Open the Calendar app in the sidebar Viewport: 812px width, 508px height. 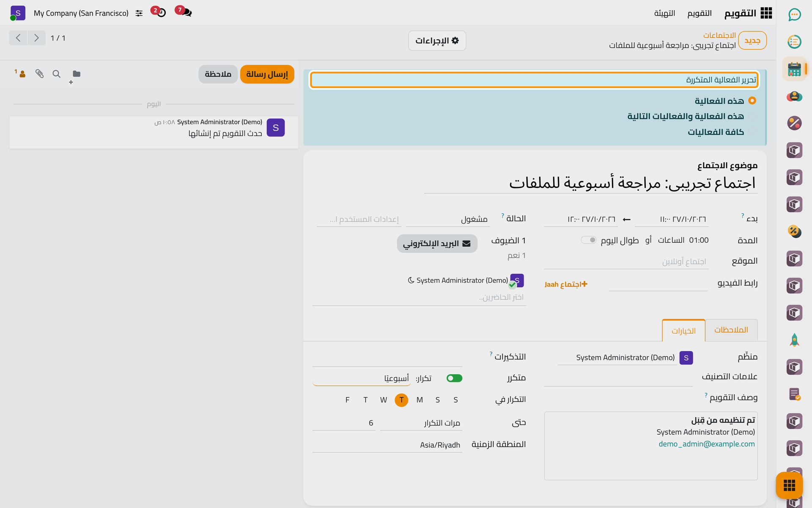tap(794, 69)
